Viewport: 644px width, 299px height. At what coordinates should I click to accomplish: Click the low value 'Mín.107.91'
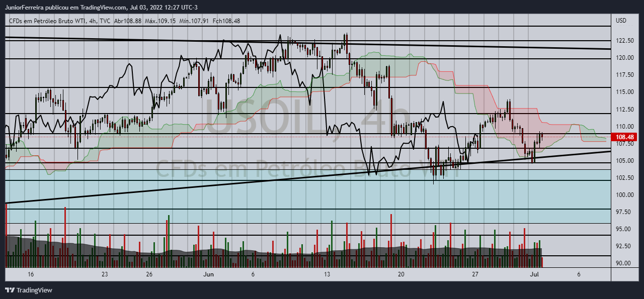pyautogui.click(x=194, y=21)
